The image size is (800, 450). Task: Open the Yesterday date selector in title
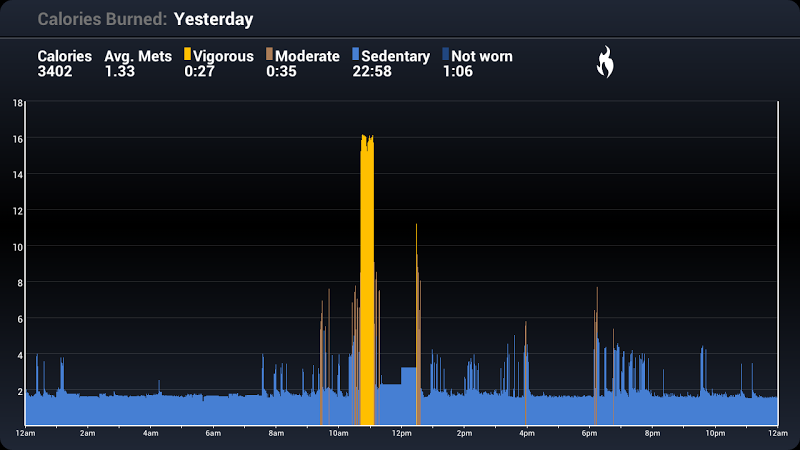click(x=213, y=19)
